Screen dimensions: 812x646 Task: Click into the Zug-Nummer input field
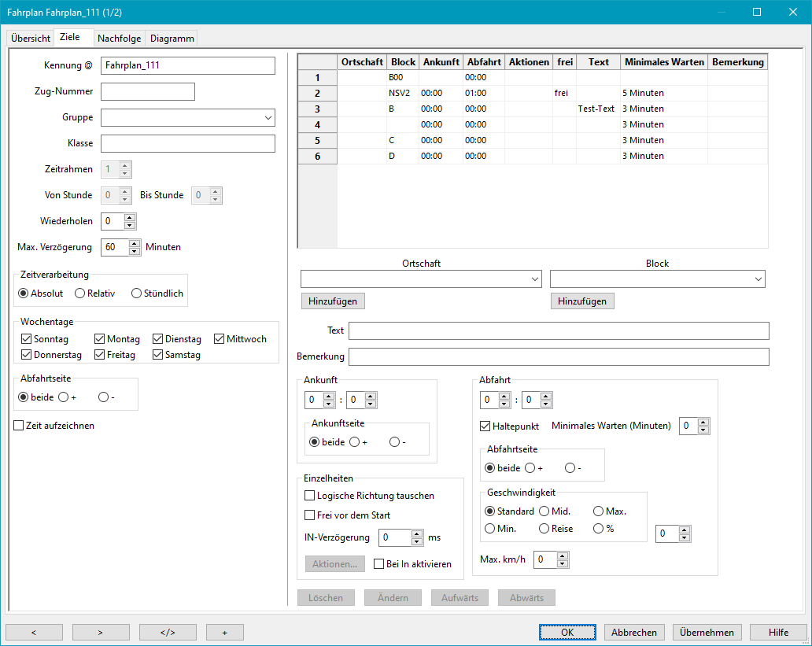(148, 92)
